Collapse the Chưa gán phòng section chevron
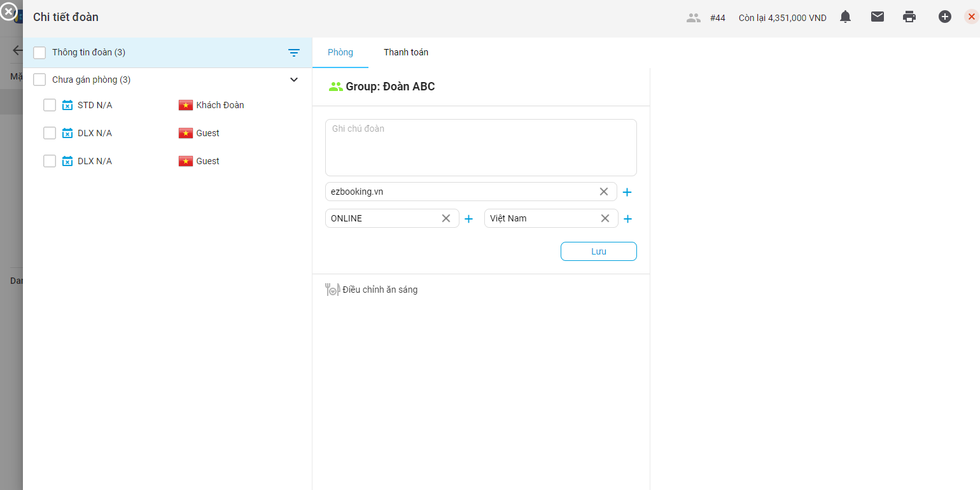980x490 pixels. coord(294,80)
